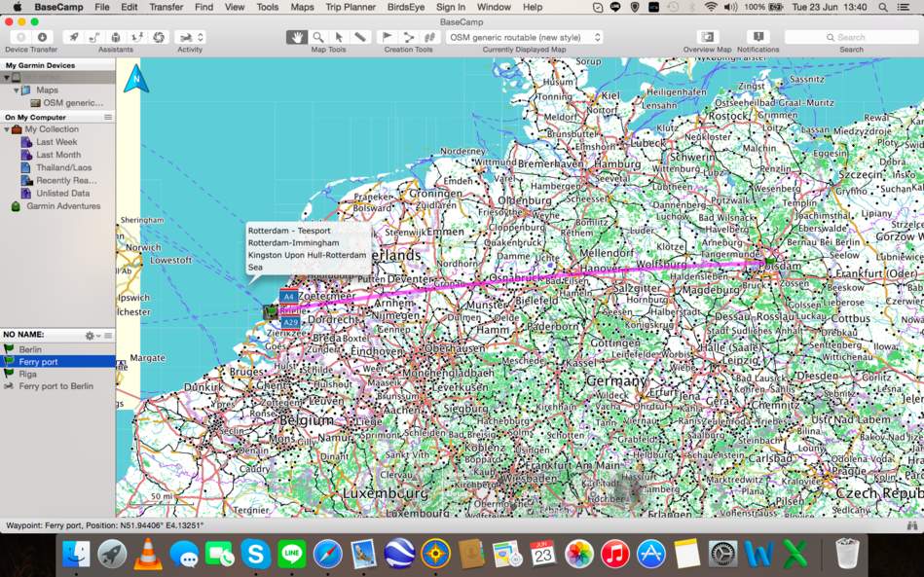Click the Receive from Device download icon
This screenshot has height=577, width=924.
coord(42,37)
